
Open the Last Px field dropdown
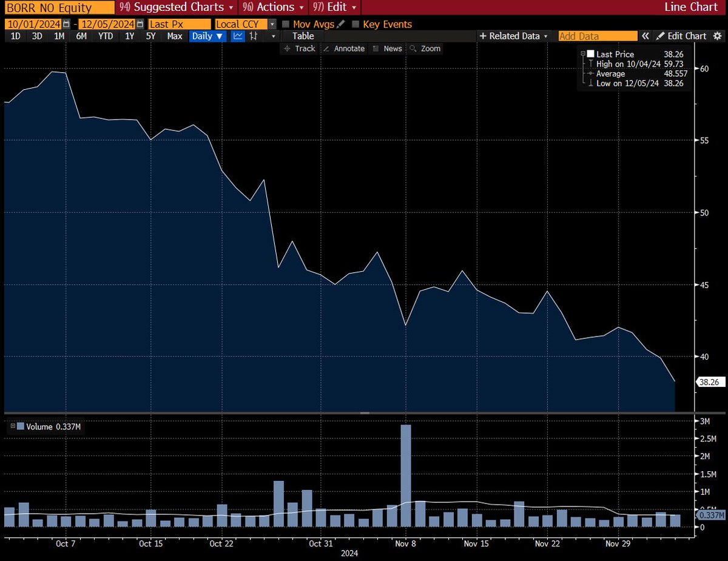180,24
